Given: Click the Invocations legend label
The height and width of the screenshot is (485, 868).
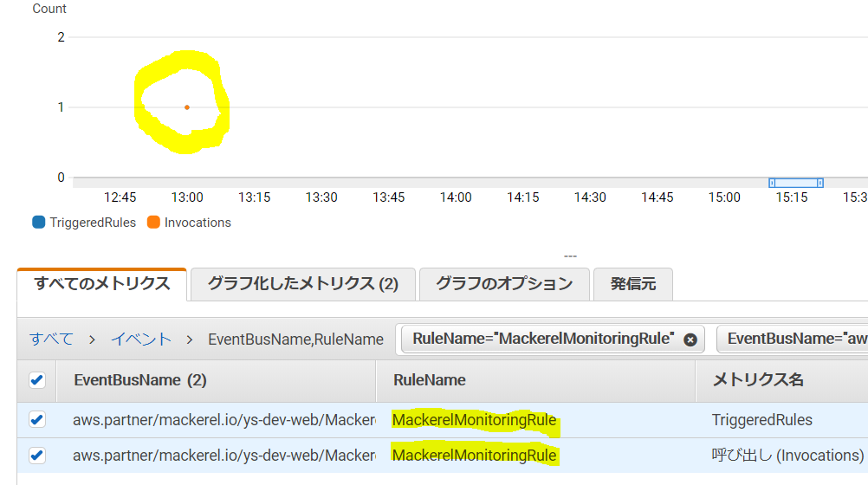Looking at the screenshot, I should (x=198, y=223).
